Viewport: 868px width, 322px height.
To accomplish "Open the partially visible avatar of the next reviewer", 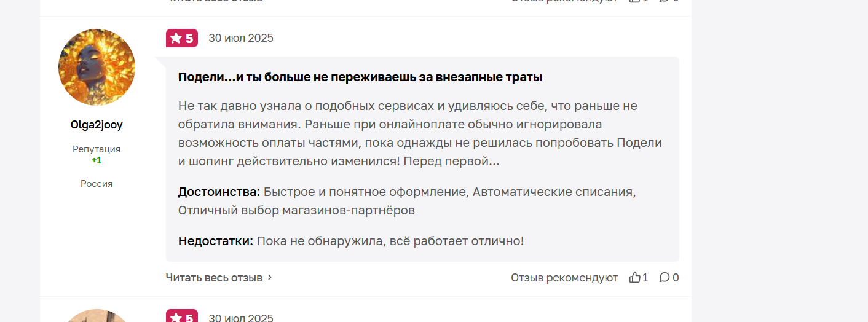I will pos(97,316).
